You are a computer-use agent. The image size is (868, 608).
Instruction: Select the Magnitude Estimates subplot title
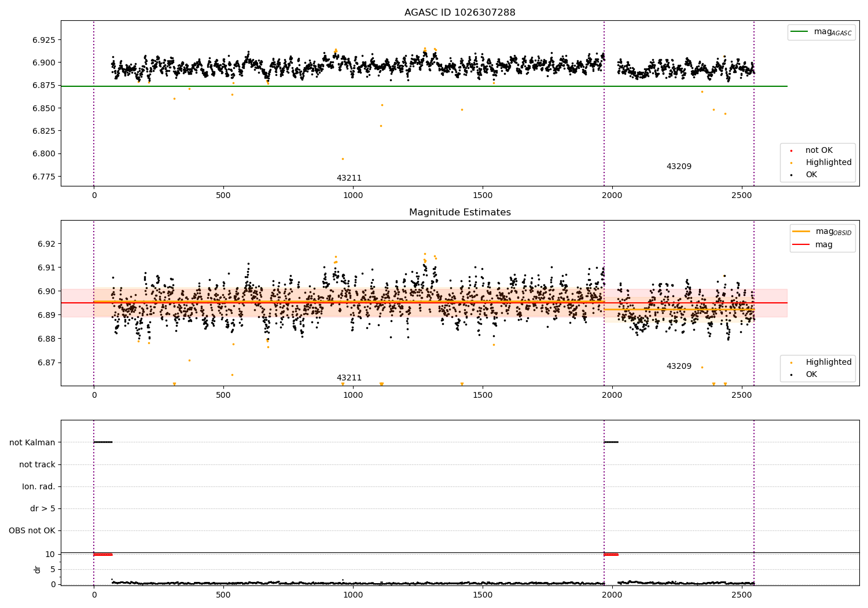459,212
